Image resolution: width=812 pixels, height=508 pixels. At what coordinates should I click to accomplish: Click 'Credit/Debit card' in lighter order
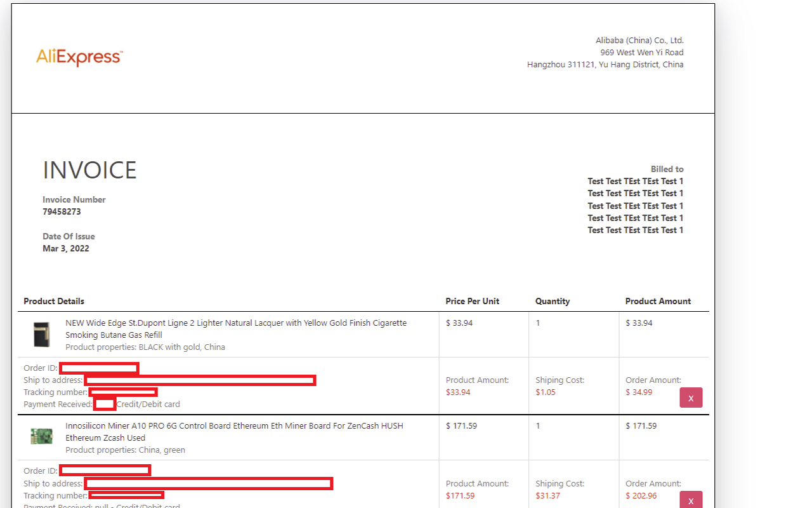click(x=148, y=404)
